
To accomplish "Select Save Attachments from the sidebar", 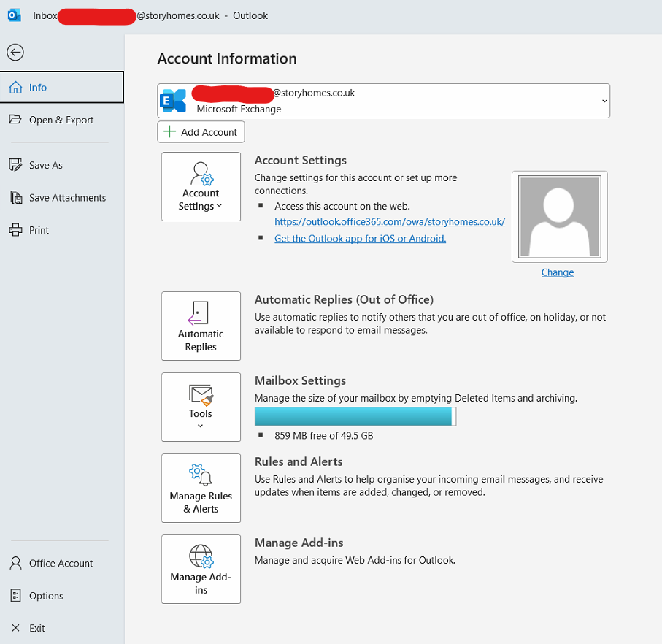I will coord(61,197).
